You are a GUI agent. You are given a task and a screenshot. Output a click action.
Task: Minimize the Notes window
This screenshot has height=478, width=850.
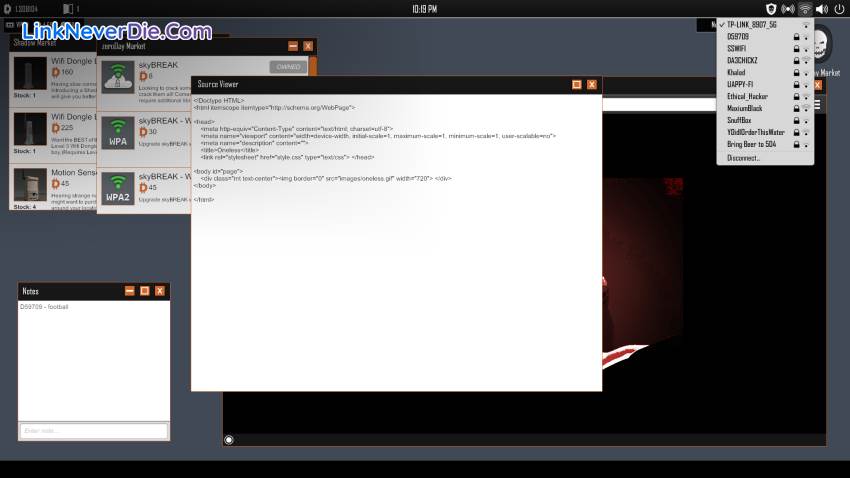[129, 291]
